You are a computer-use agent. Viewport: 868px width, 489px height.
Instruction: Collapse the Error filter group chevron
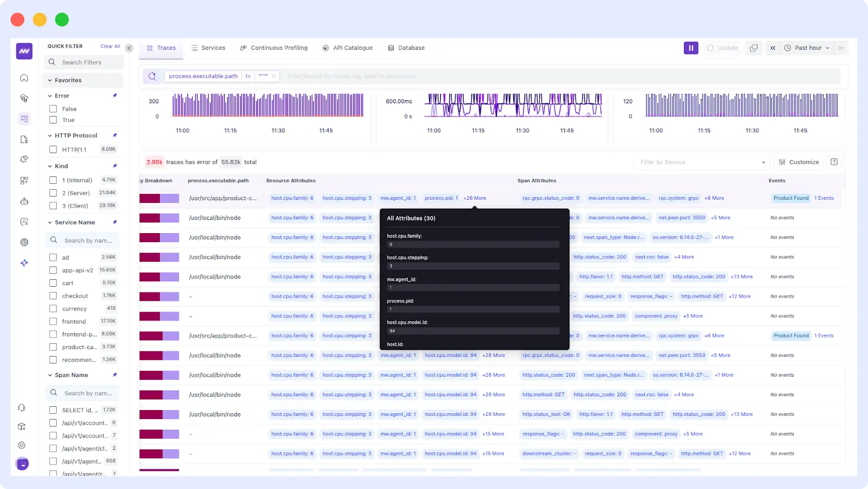50,96
